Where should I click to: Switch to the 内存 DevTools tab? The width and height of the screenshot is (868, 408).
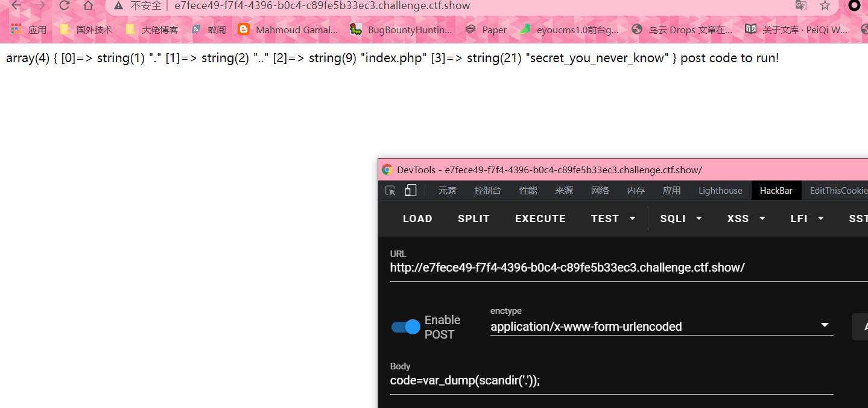pos(636,191)
